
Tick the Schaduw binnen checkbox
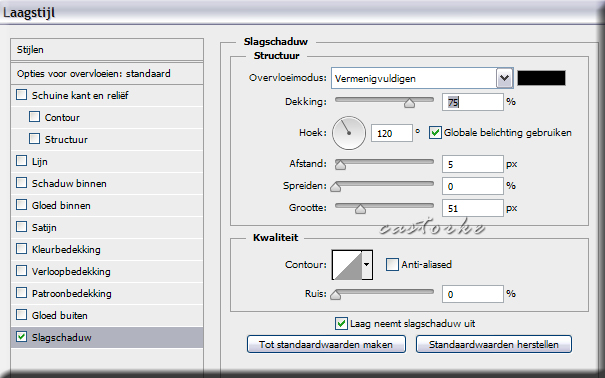[22, 183]
